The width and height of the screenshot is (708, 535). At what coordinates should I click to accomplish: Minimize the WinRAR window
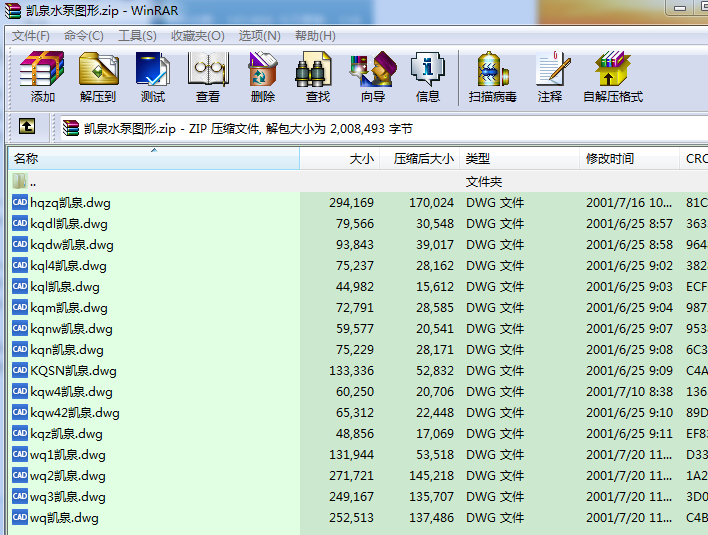pos(680,7)
